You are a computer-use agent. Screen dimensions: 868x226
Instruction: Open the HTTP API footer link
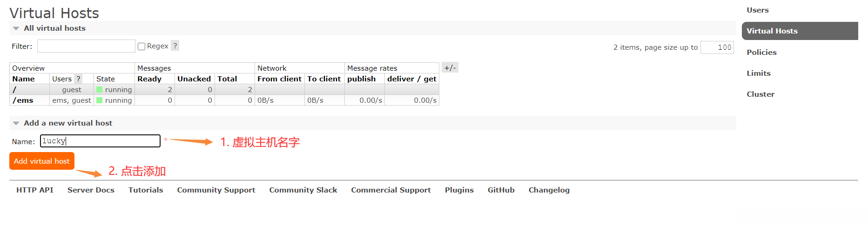click(35, 190)
